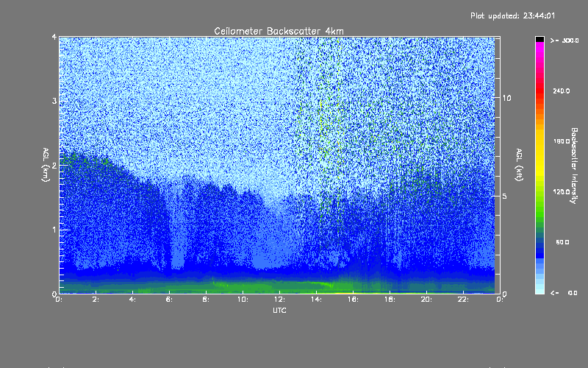
Task: Click the '10' tick on kft axis
Action: (506, 98)
